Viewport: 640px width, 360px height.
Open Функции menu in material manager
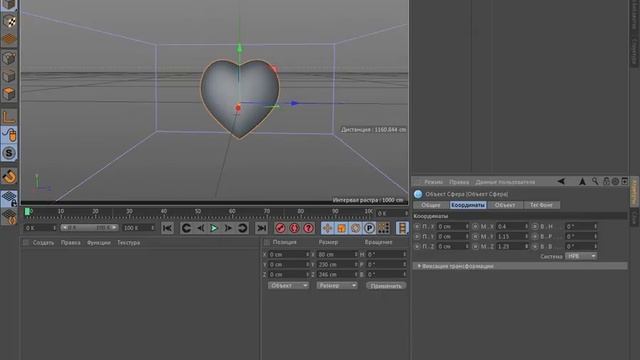click(x=98, y=242)
